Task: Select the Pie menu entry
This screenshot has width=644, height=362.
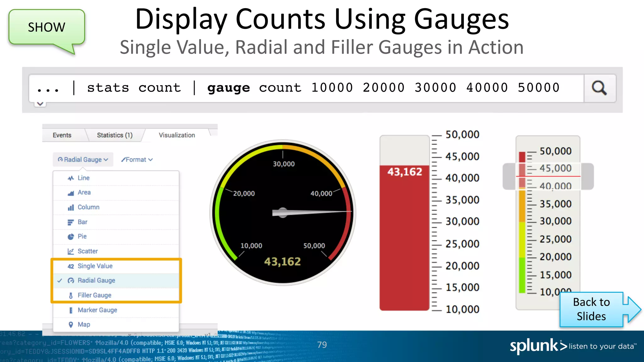Action: coord(116,237)
